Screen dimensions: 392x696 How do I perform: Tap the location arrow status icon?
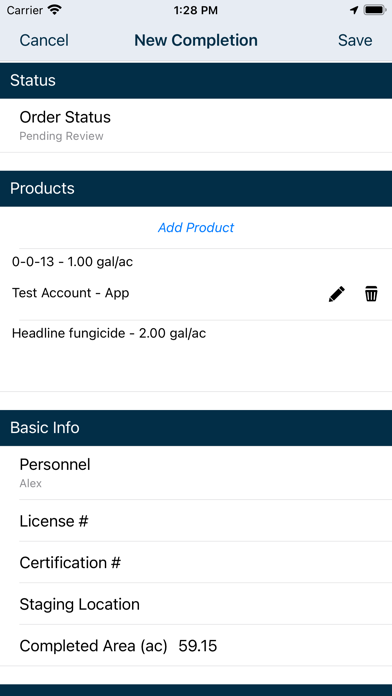coord(354,10)
